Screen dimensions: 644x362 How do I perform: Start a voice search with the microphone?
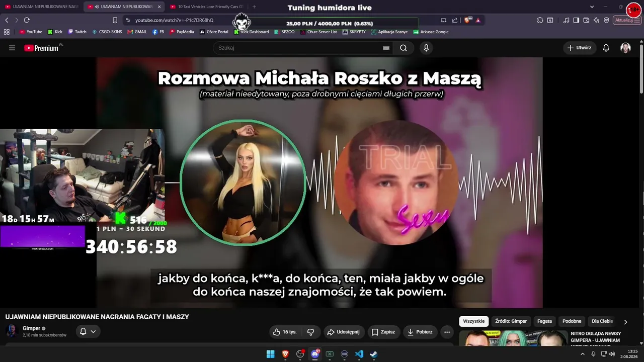pos(426,48)
